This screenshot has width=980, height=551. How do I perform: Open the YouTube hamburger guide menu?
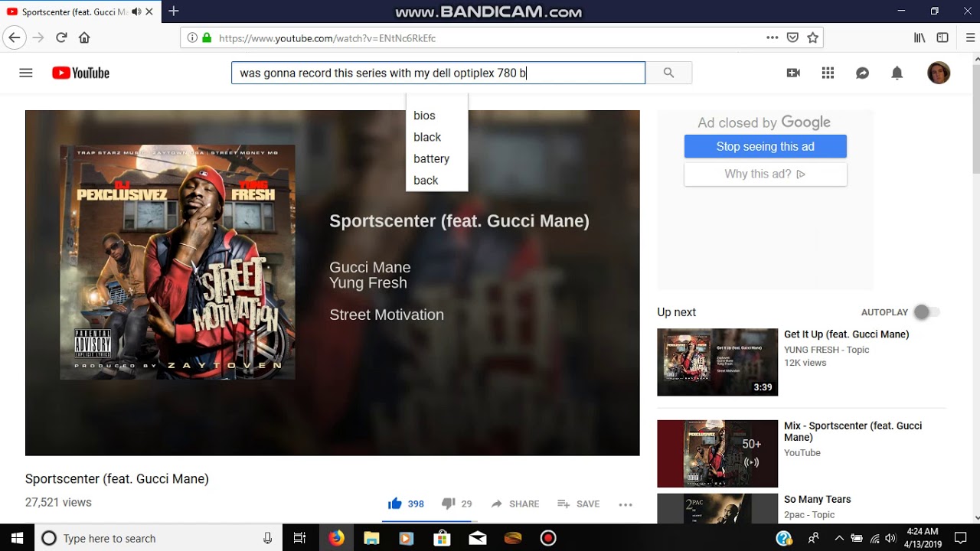(25, 73)
